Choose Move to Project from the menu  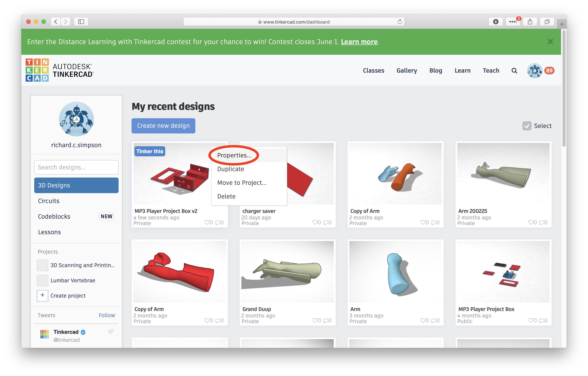pyautogui.click(x=242, y=182)
